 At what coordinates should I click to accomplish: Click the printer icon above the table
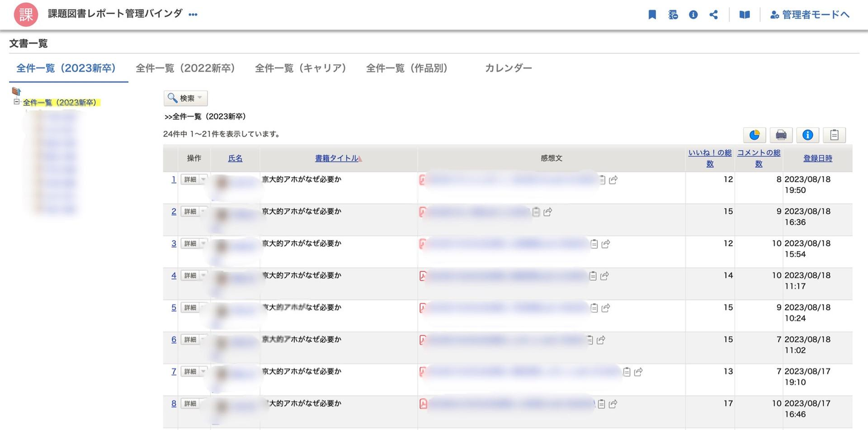pyautogui.click(x=781, y=135)
